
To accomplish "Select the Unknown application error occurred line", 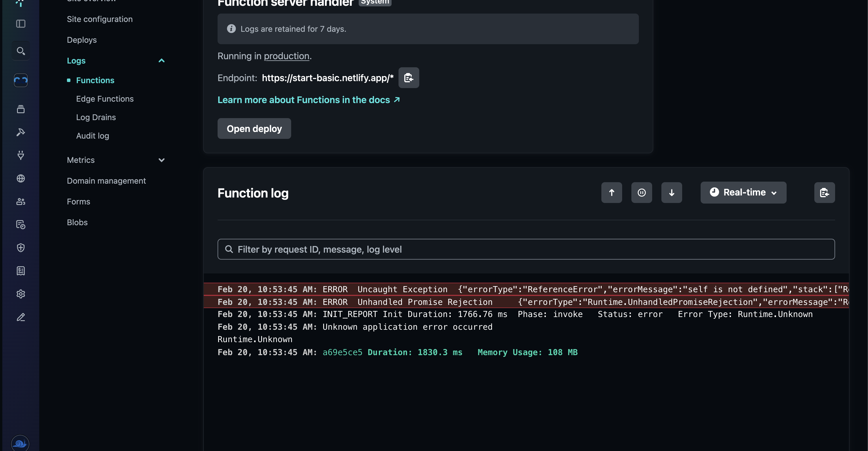I will [x=355, y=327].
